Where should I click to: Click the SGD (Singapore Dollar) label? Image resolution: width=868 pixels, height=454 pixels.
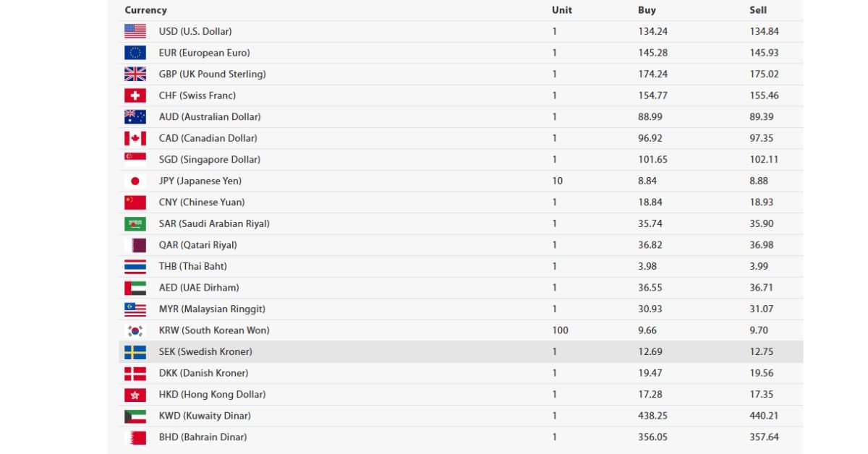(x=210, y=159)
